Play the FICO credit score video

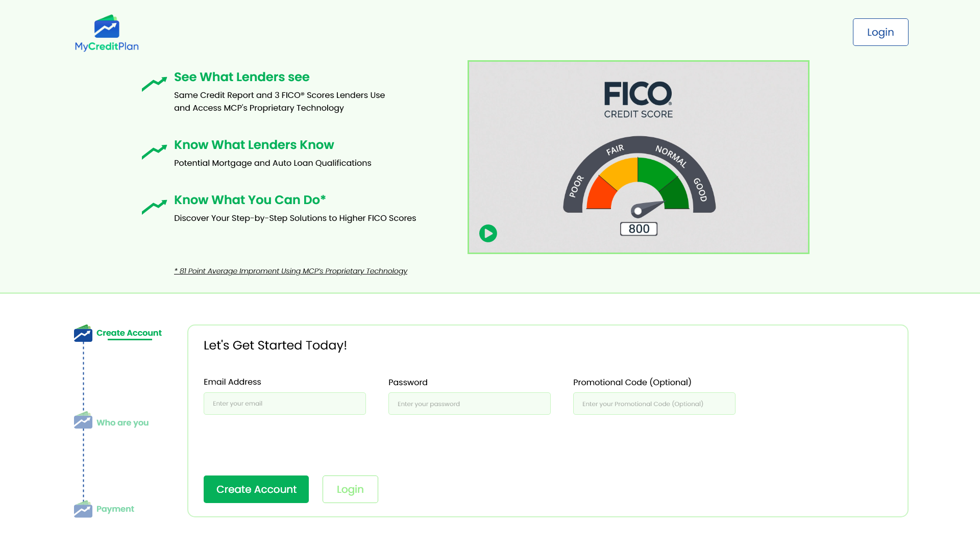488,234
